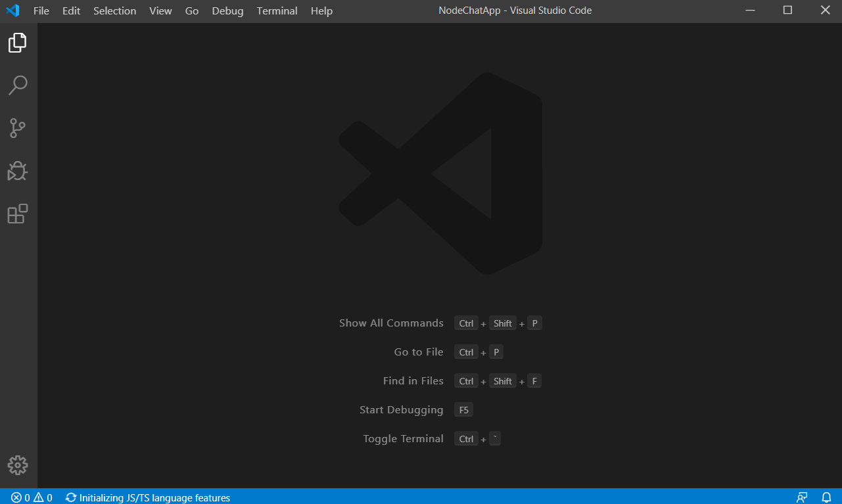Click the Show All Commands label

click(x=391, y=323)
